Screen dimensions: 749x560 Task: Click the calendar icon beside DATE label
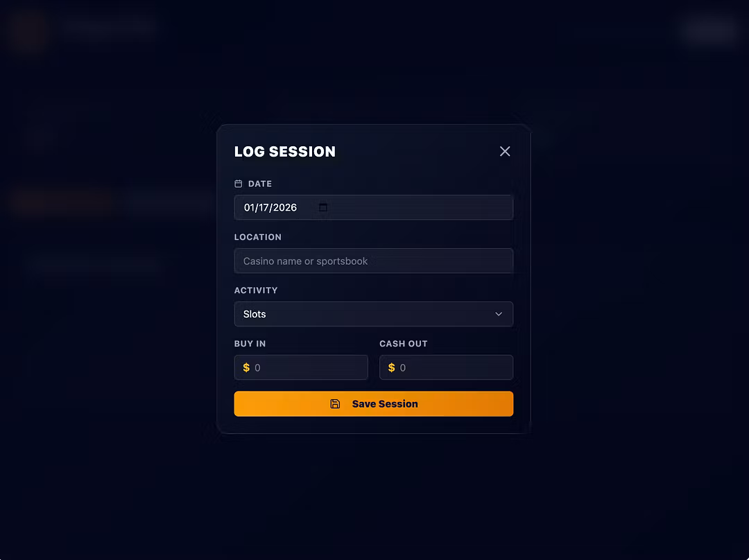[x=239, y=184]
